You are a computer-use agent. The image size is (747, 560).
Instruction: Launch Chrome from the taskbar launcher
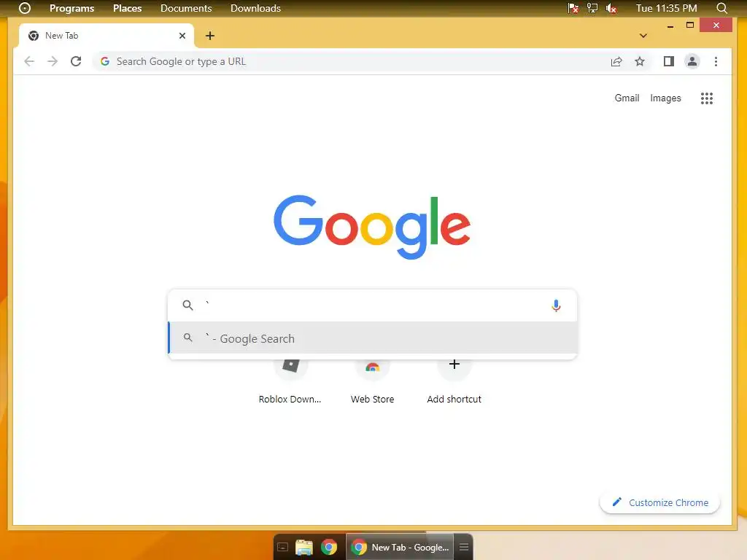coord(329,547)
